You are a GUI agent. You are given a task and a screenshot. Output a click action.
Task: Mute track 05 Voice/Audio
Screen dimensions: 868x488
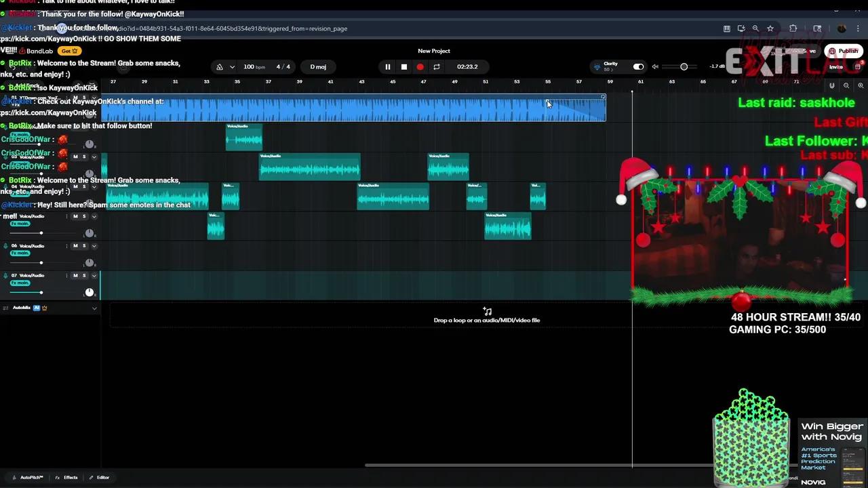75,216
